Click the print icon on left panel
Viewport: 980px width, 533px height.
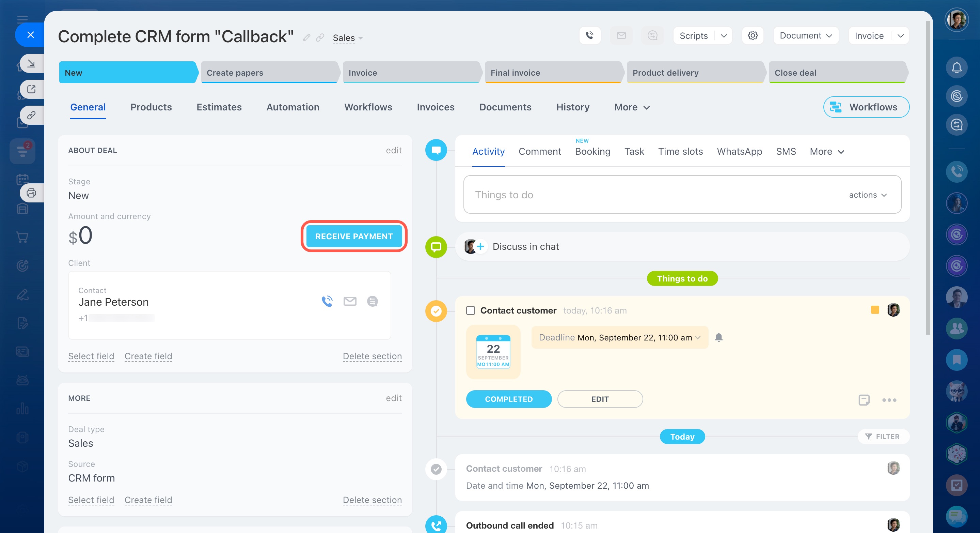coord(31,193)
